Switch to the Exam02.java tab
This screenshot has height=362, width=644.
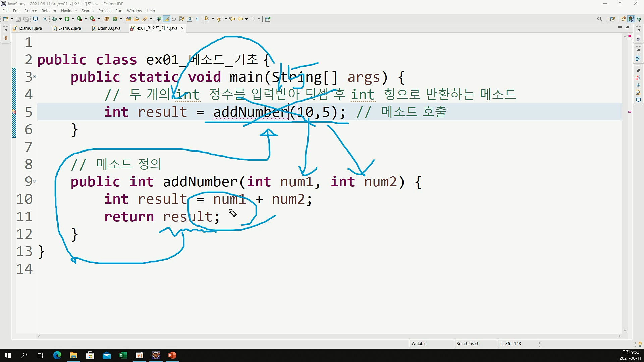pyautogui.click(x=69, y=28)
